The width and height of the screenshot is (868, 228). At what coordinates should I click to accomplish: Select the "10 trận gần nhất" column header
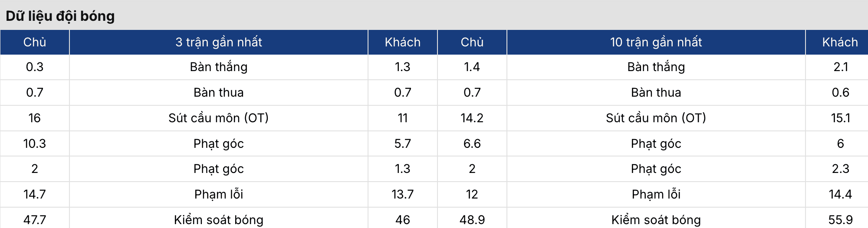(x=656, y=42)
